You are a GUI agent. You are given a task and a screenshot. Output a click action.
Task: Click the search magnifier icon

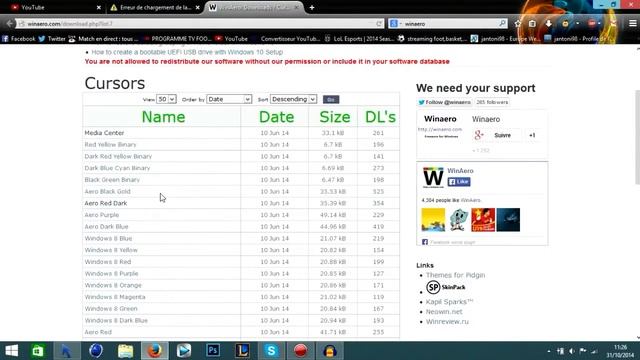[x=502, y=24]
